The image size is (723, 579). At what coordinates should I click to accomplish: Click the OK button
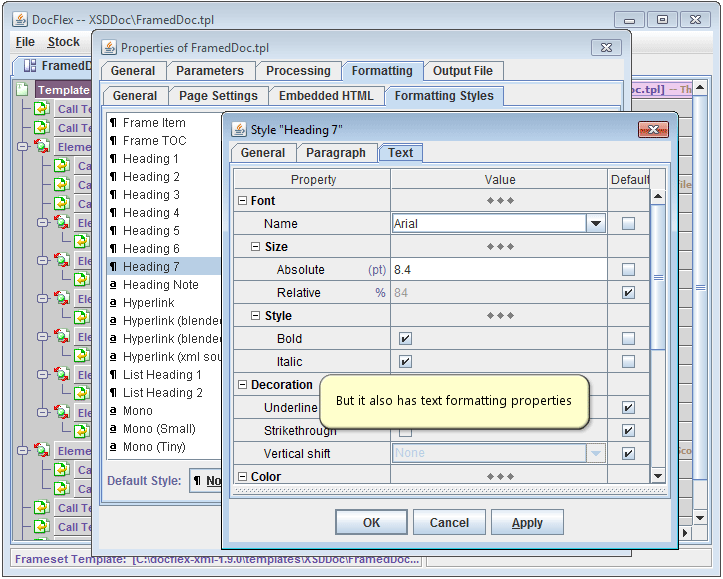tap(371, 522)
